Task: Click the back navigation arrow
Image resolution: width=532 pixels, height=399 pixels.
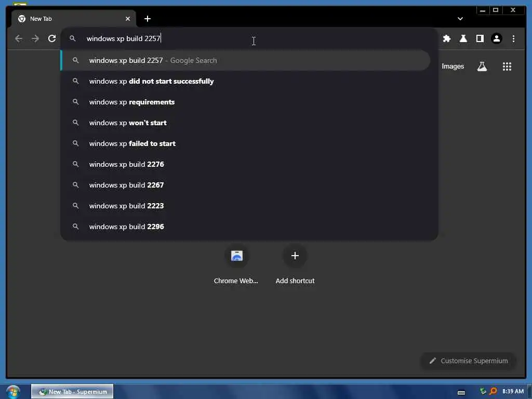Action: (x=19, y=38)
